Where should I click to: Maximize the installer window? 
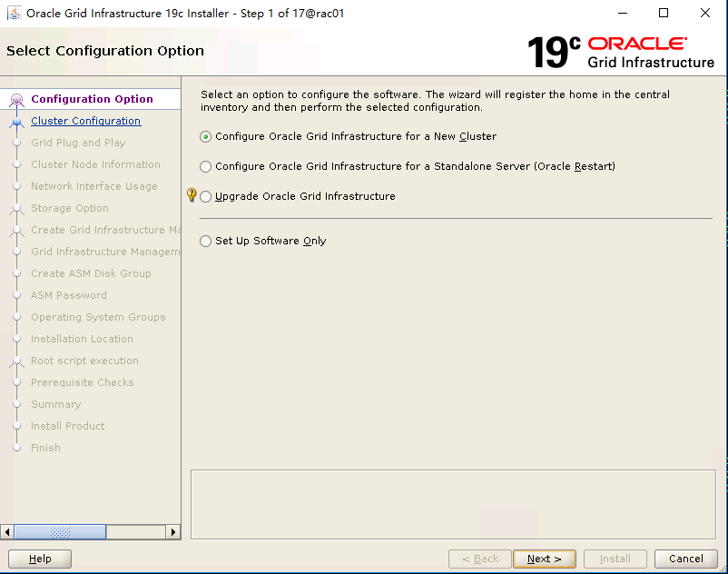pos(664,13)
